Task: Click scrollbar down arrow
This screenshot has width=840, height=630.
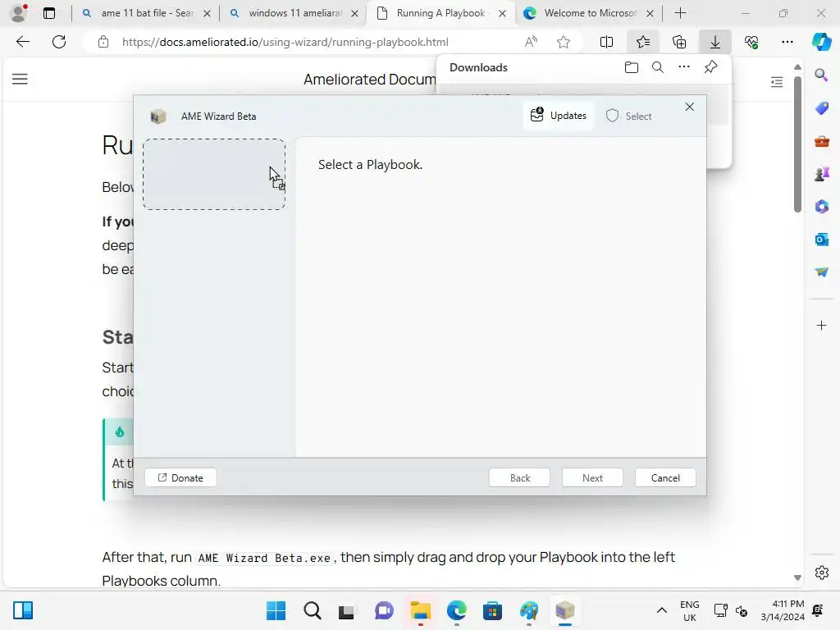Action: (x=797, y=577)
